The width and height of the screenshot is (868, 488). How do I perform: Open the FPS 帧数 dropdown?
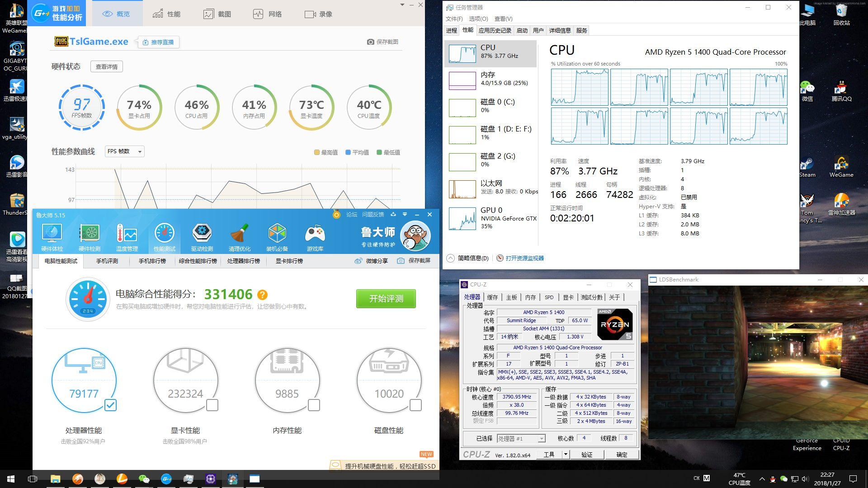pos(125,151)
